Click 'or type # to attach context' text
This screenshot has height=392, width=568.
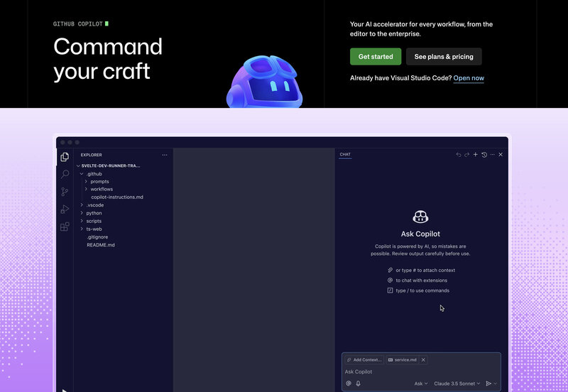coord(425,271)
